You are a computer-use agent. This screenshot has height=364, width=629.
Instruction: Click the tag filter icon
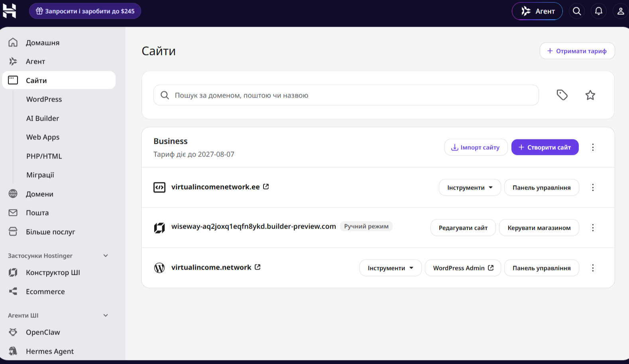(x=562, y=95)
